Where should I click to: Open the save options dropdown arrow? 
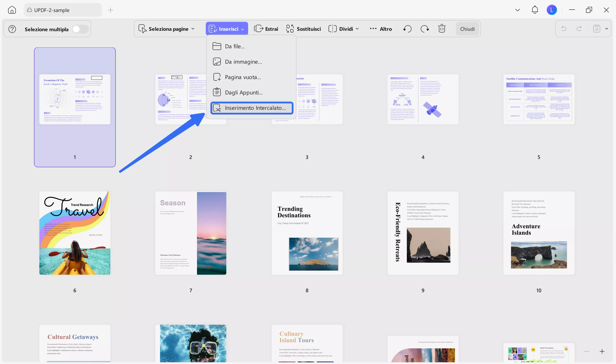click(x=606, y=29)
